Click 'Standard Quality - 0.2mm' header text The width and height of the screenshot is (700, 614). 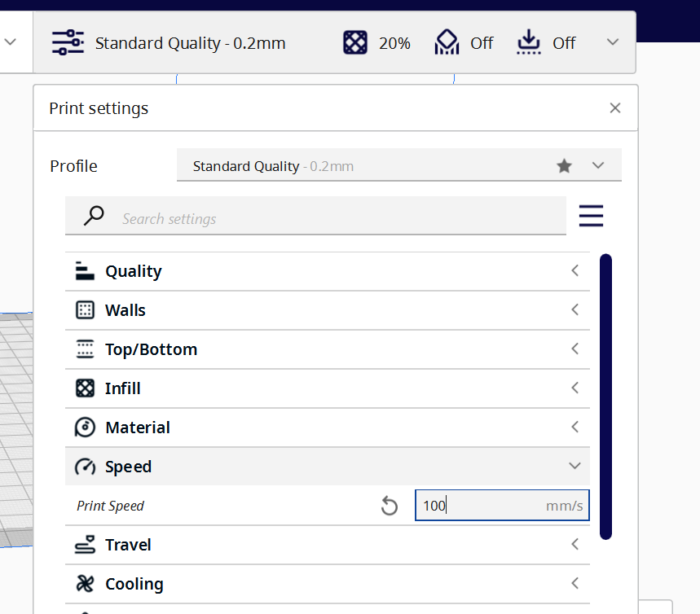tap(190, 43)
